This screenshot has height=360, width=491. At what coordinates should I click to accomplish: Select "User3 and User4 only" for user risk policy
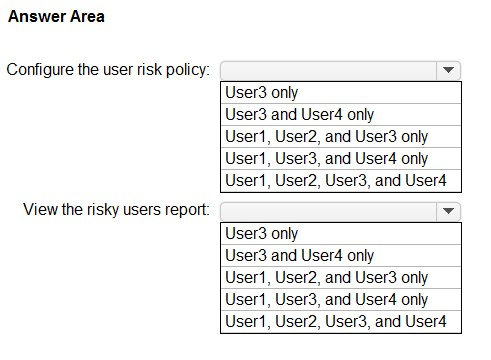pyautogui.click(x=341, y=114)
